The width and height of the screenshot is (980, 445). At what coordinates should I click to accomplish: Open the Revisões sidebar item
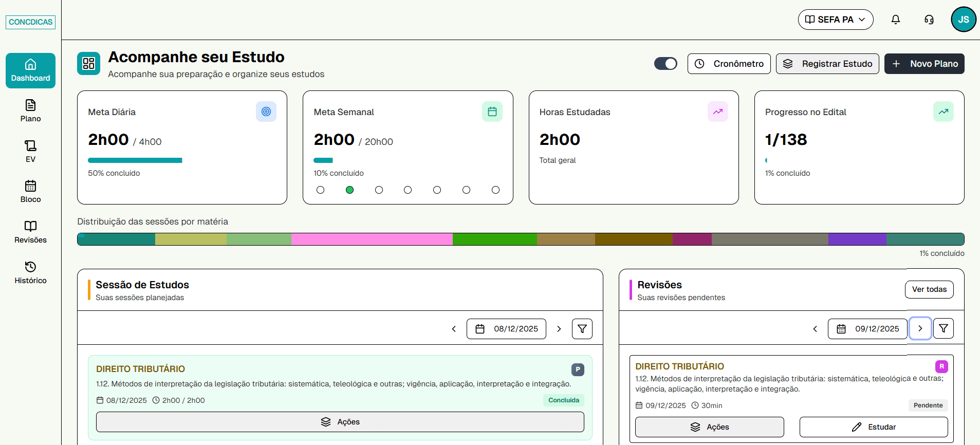[x=31, y=232]
